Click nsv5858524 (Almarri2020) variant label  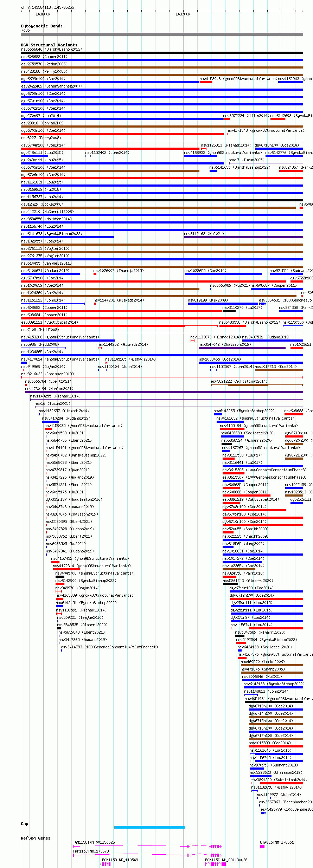point(247,440)
